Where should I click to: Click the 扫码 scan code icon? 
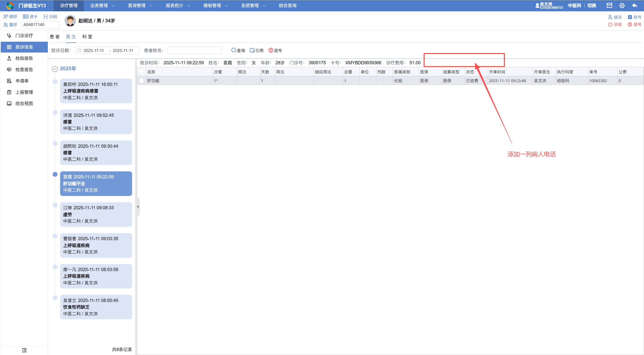46,17
